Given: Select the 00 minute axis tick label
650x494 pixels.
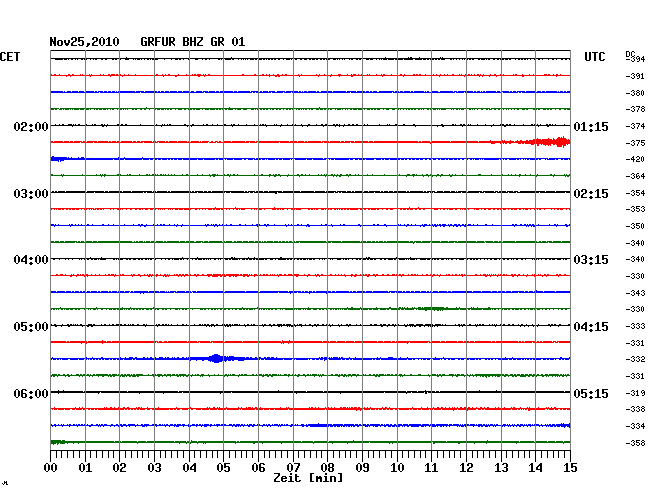Looking at the screenshot, I should point(51,468).
